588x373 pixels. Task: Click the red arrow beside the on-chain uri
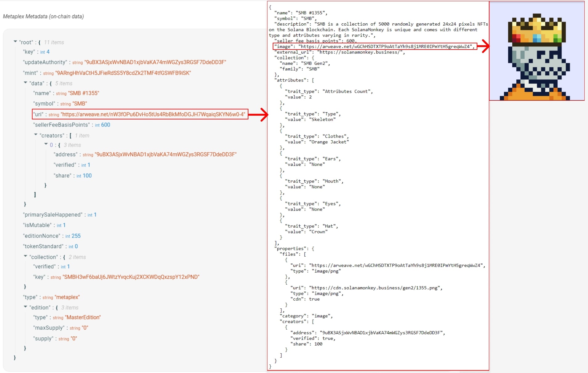click(258, 115)
